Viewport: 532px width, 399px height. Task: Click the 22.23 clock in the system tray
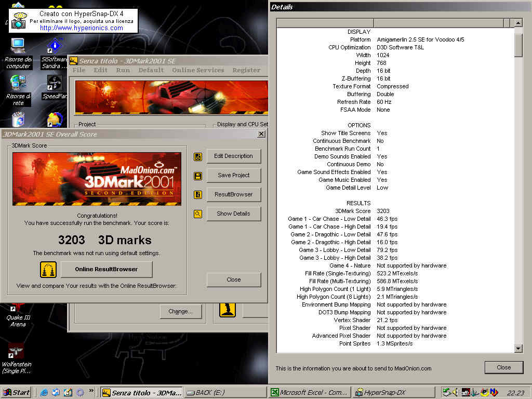[x=516, y=393]
